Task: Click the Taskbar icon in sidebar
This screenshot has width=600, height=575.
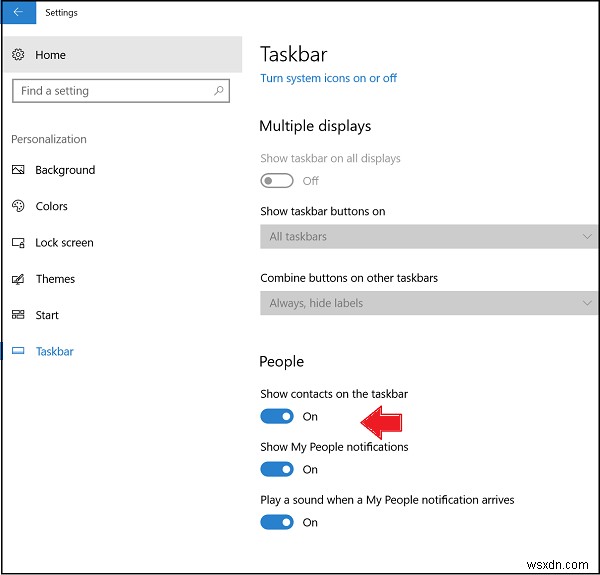Action: [x=18, y=351]
